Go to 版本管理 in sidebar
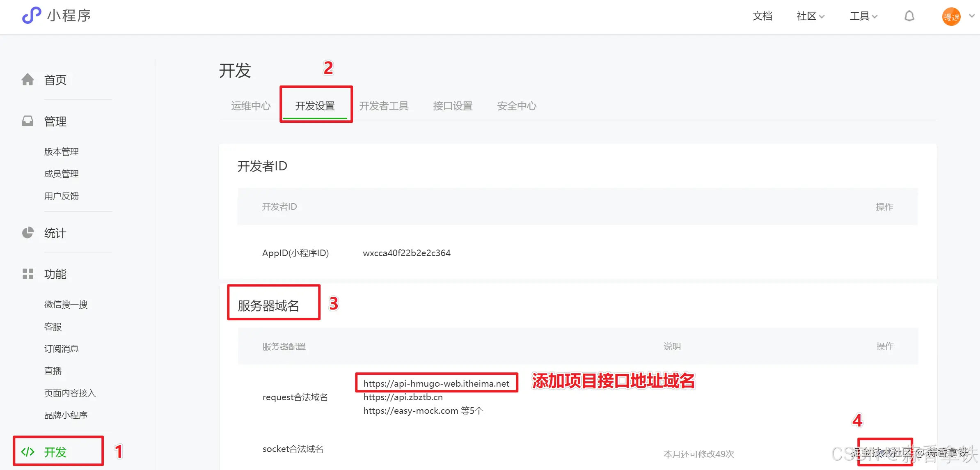The width and height of the screenshot is (980, 470). coord(62,151)
